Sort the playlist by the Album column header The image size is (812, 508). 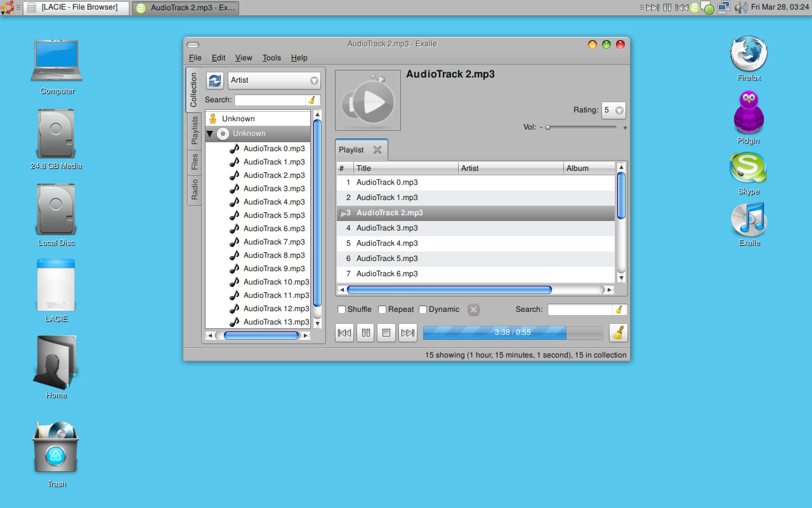tap(589, 168)
